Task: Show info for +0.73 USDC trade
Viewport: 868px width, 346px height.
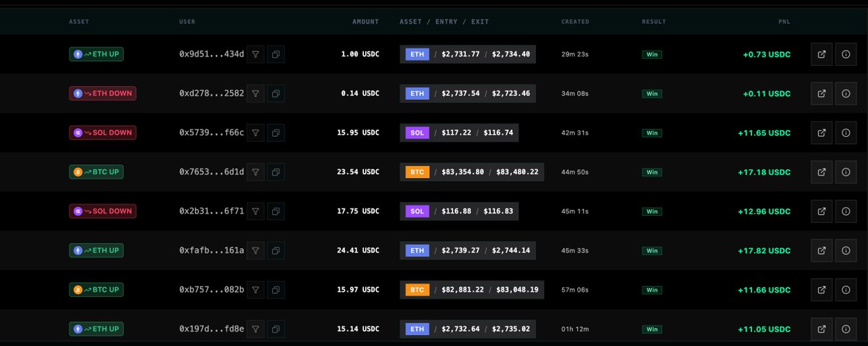Action: click(x=846, y=54)
